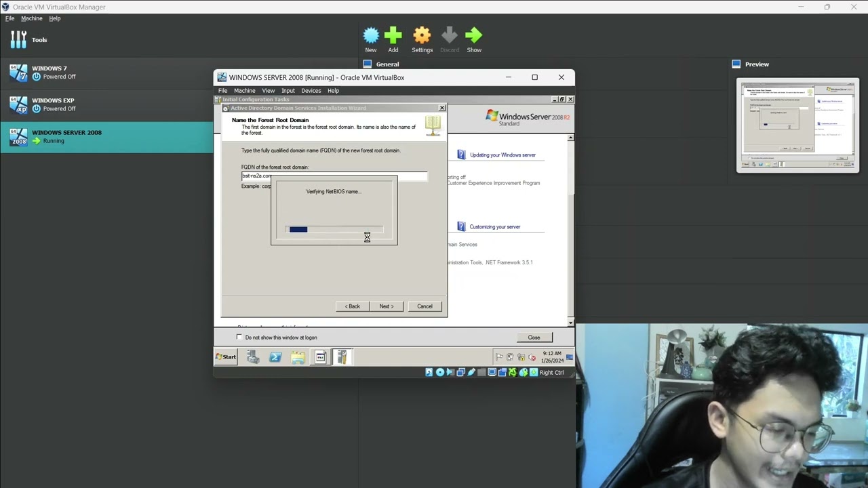This screenshot has width=868, height=488.
Task: Click the General section monitor icon
Action: pyautogui.click(x=368, y=64)
